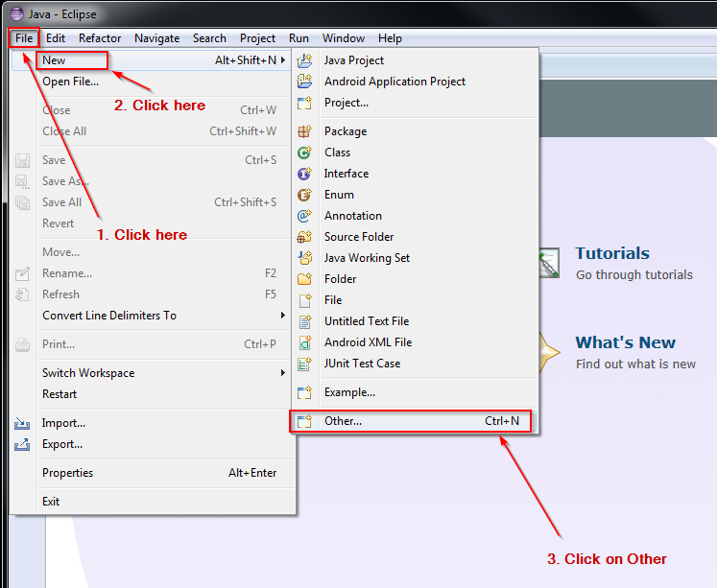This screenshot has height=588, width=717.
Task: Open the Help menu
Action: tap(390, 38)
